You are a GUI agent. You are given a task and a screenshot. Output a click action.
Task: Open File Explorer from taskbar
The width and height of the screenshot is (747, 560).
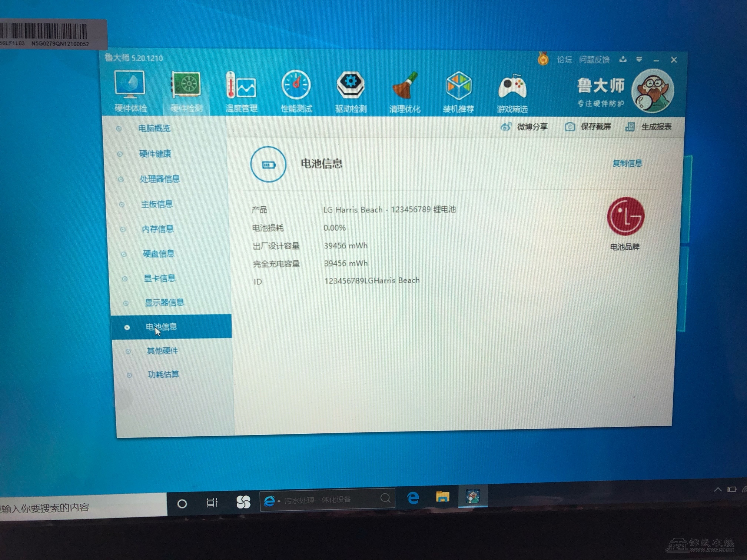click(442, 497)
